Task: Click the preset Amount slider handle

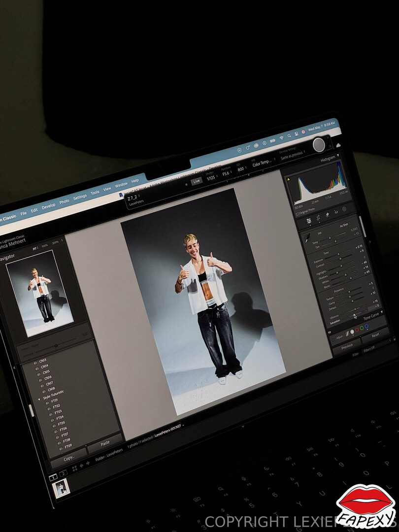Action: (x=56, y=346)
